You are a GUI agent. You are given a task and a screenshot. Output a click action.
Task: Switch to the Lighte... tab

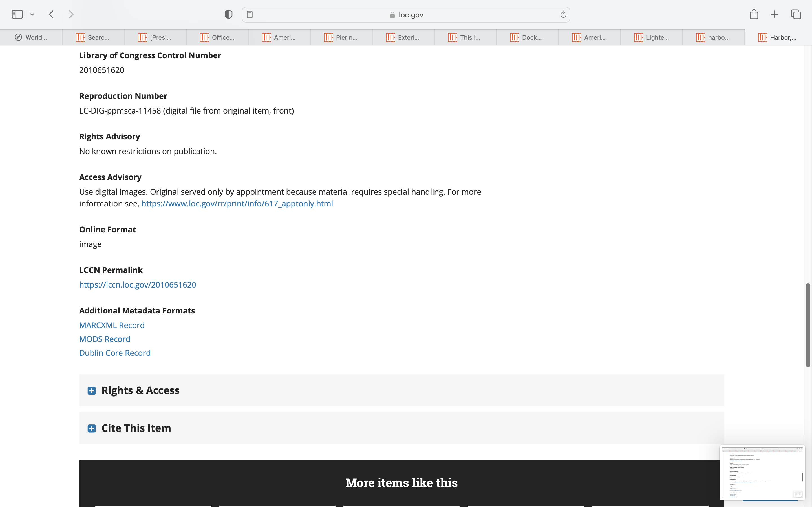coord(651,37)
